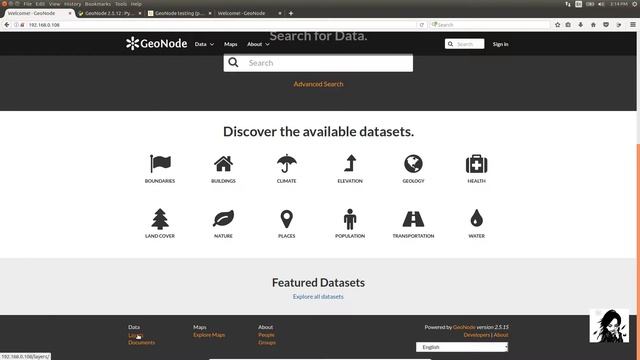Reload the page with the refresh icon
Screen dimensions: 640x360
coord(422,25)
